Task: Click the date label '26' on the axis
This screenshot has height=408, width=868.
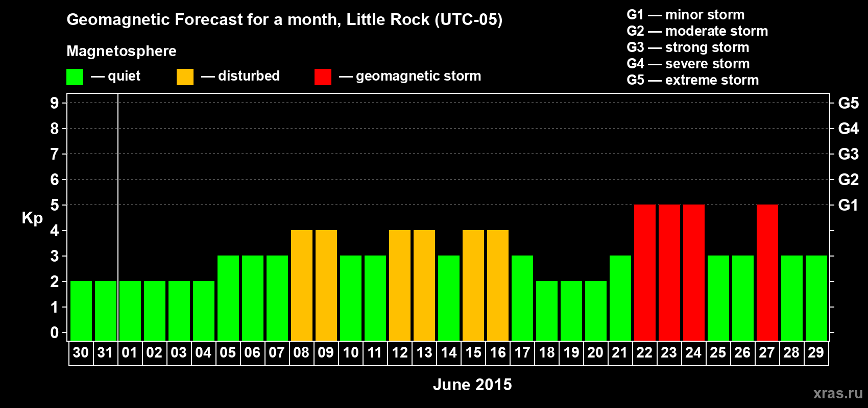Action: click(x=742, y=353)
